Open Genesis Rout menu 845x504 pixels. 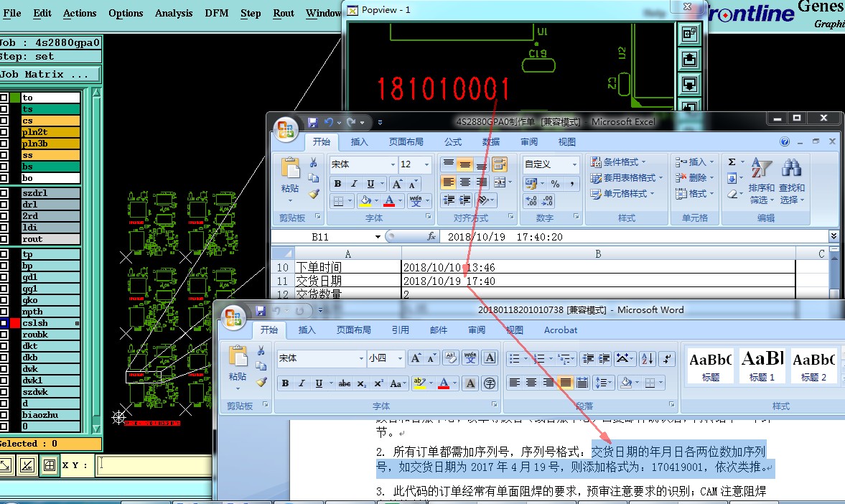pos(284,13)
